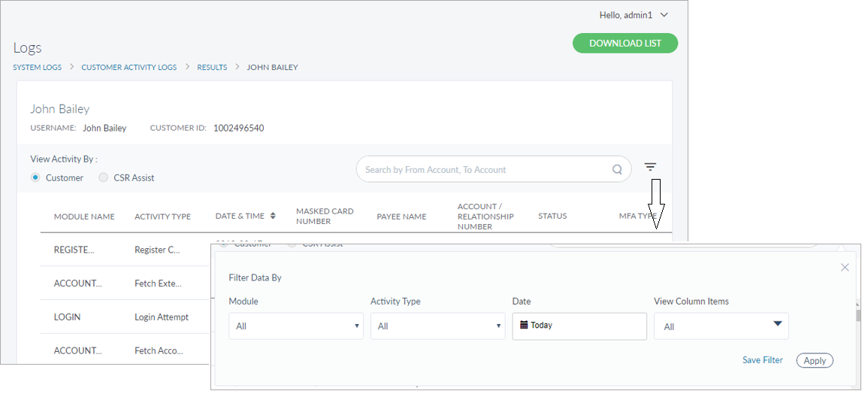Go to System Logs breadcrumb
This screenshot has width=868, height=397.
pyautogui.click(x=38, y=68)
